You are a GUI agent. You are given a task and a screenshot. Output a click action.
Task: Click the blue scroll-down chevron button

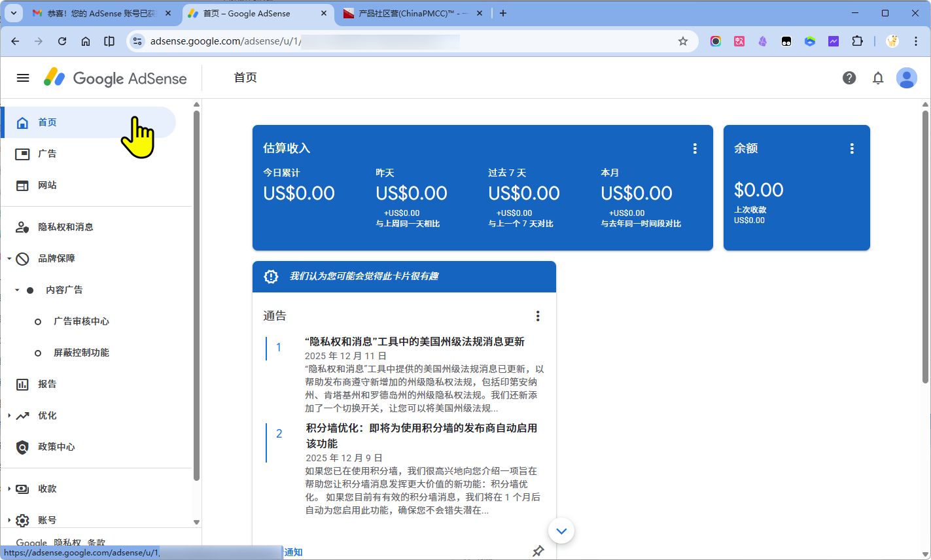pyautogui.click(x=561, y=531)
